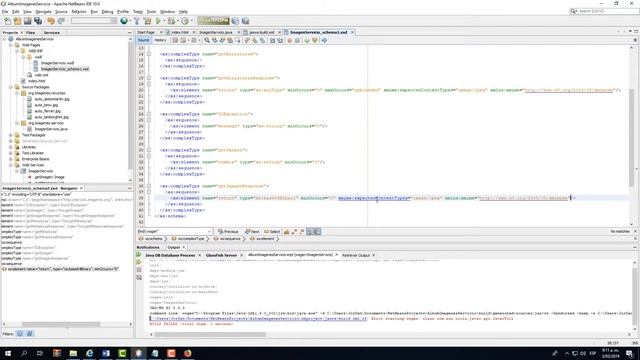Click the globe browser icon in toolbar
The width and height of the screenshot is (640, 360).
click(x=124, y=21)
